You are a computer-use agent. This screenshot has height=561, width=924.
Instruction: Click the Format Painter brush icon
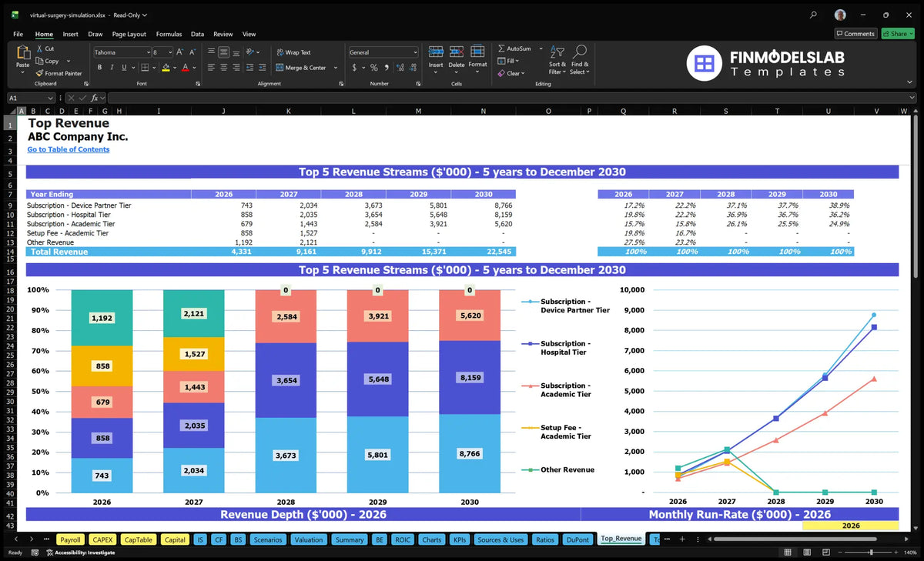coord(39,73)
